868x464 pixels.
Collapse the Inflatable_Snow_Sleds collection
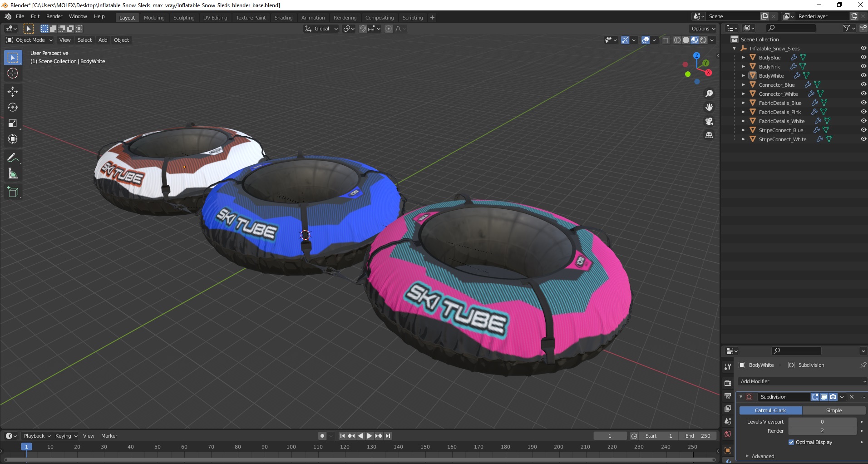(734, 49)
